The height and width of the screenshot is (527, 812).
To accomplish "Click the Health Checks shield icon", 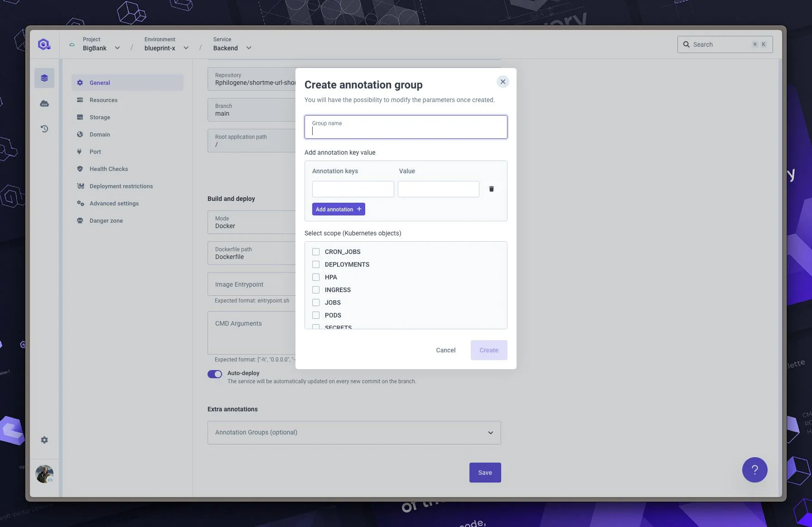I will (80, 169).
